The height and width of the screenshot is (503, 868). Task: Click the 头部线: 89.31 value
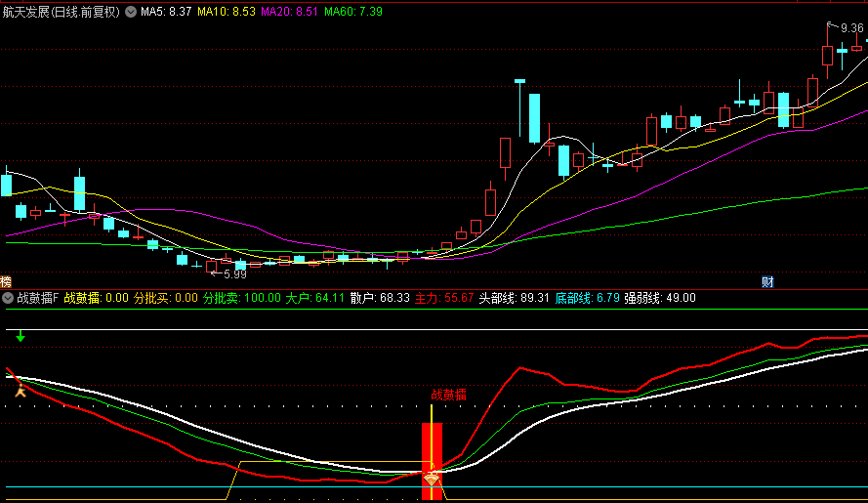[514, 298]
